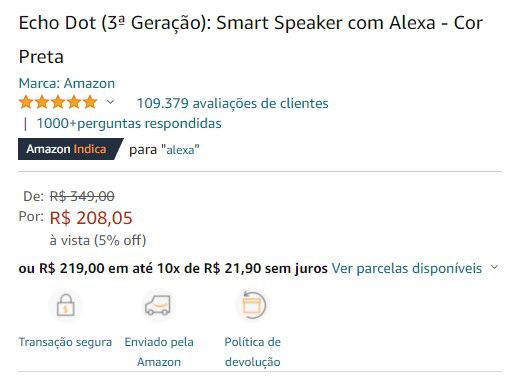Click Enviado pela Amazon text link
Image resolution: width=521 pixels, height=384 pixels.
coord(159,352)
